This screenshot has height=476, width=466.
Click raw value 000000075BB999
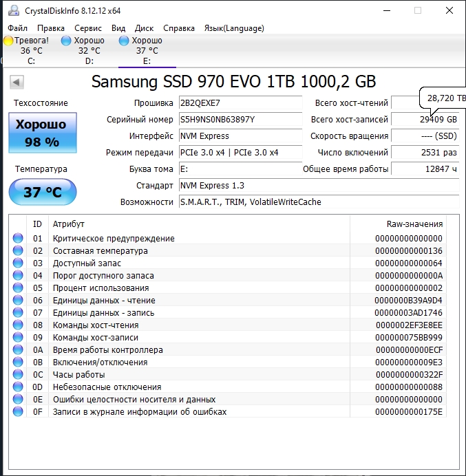point(409,338)
